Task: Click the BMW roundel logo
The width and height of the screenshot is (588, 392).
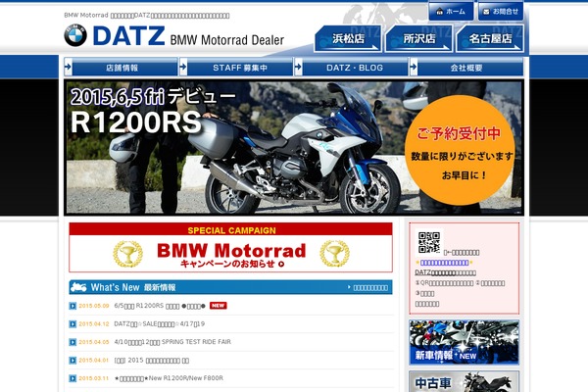Action: 75,35
